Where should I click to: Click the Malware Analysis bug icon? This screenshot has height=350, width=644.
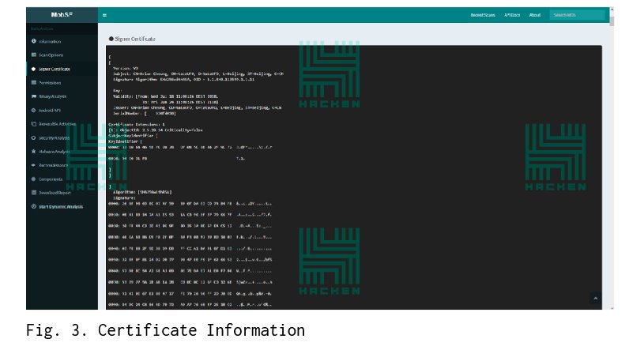(34, 151)
